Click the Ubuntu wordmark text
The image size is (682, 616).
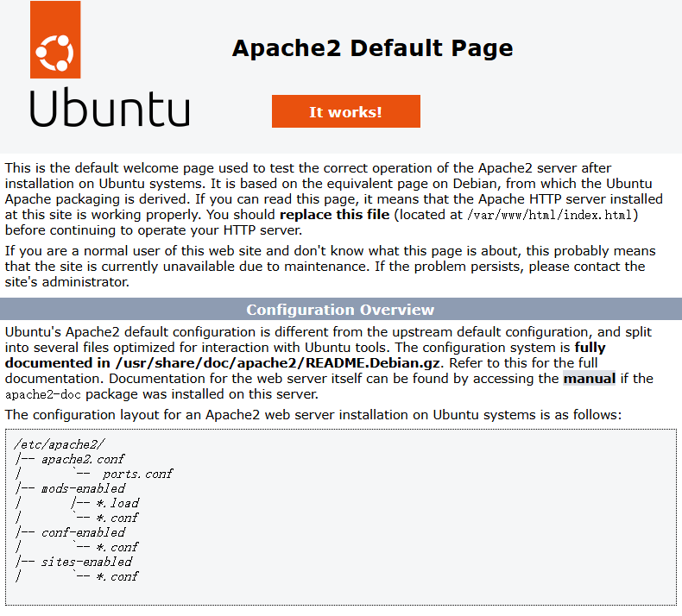tap(110, 107)
